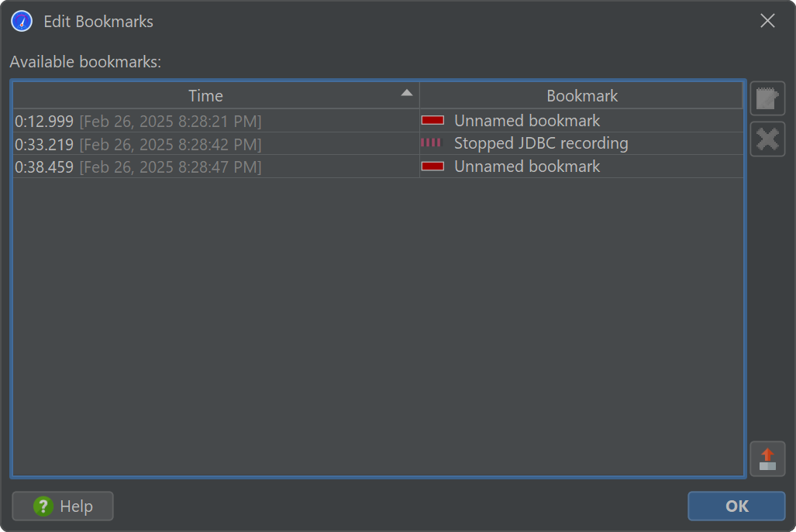This screenshot has height=532, width=796.
Task: Click the green question mark icon
Action: (x=43, y=506)
